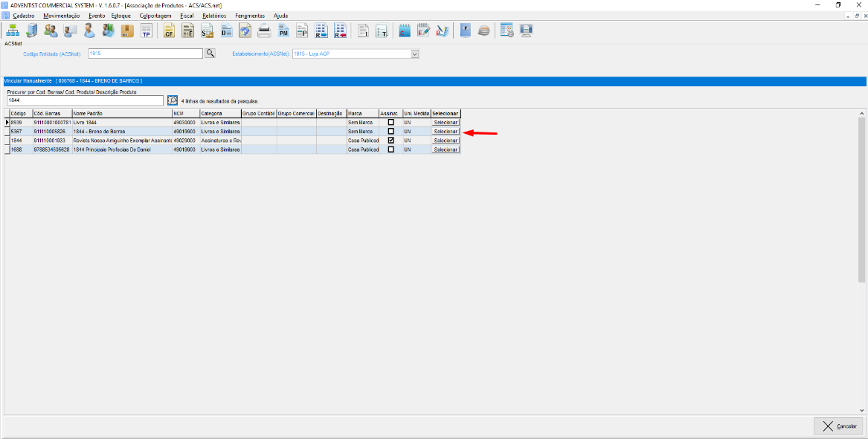
Task: Click magnifier next to Codigo Entidade field
Action: point(210,54)
